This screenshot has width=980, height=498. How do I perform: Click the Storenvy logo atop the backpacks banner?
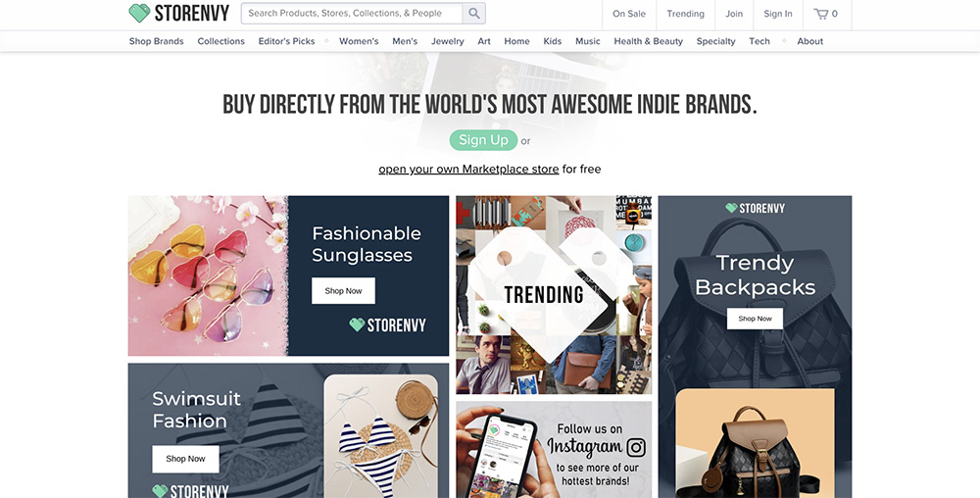(x=755, y=208)
